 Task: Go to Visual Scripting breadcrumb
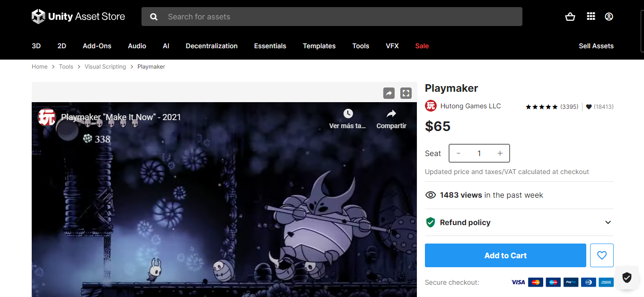106,67
